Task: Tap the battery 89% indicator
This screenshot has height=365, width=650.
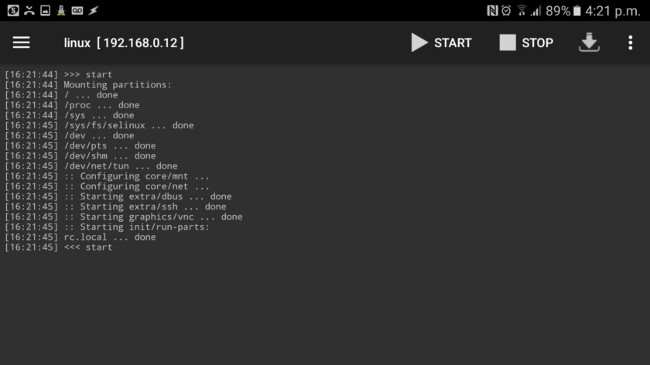Action: tap(563, 11)
